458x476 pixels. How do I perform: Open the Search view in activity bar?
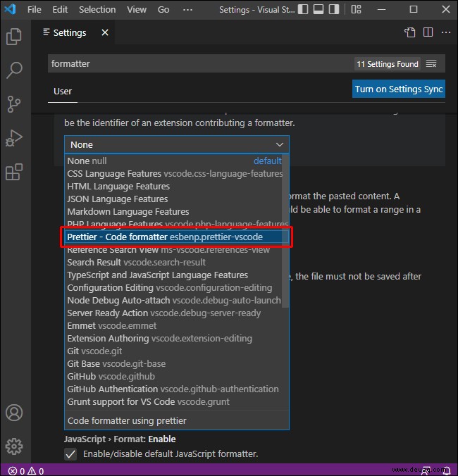[14, 70]
